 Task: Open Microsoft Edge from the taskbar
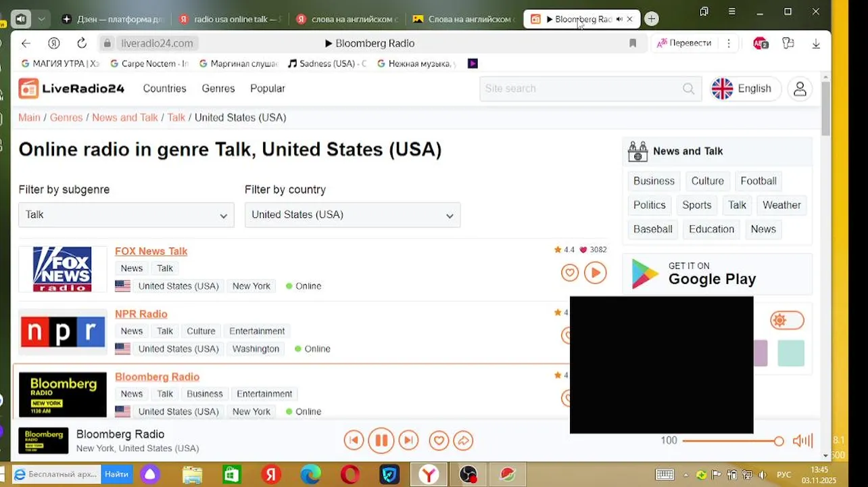310,475
